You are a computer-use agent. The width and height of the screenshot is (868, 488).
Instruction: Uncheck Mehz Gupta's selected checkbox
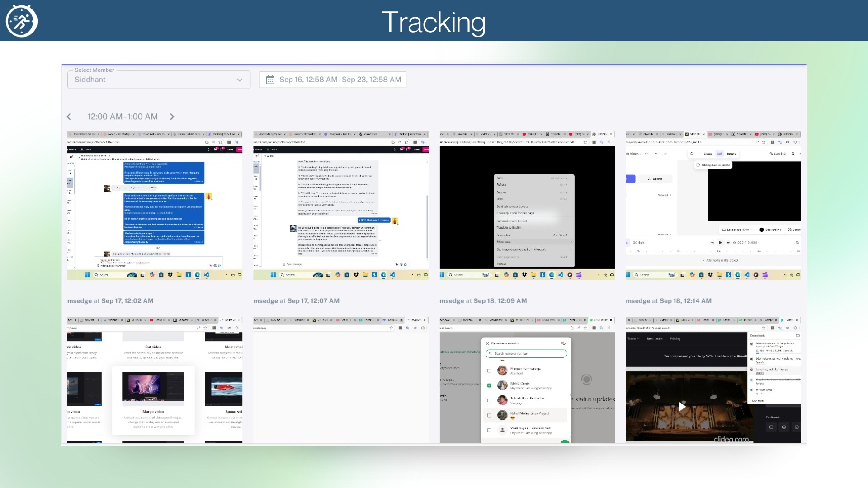(x=489, y=385)
